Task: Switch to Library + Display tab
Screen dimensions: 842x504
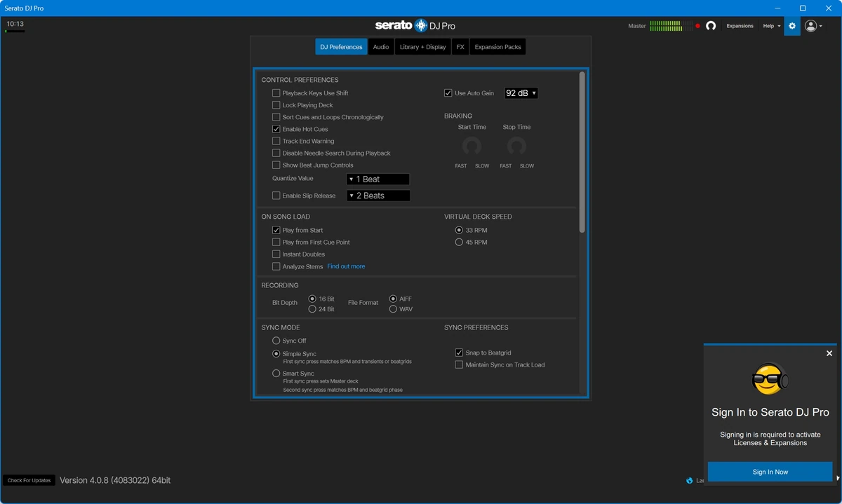Action: coord(422,47)
